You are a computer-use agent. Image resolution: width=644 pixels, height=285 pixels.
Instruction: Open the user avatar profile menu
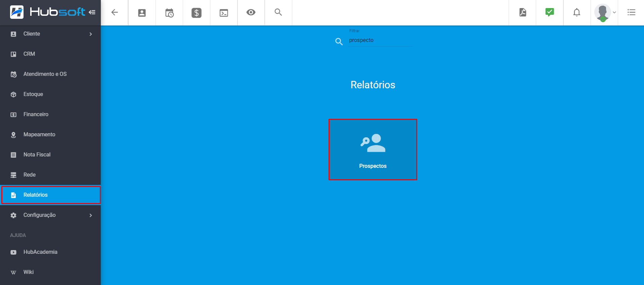click(x=605, y=13)
